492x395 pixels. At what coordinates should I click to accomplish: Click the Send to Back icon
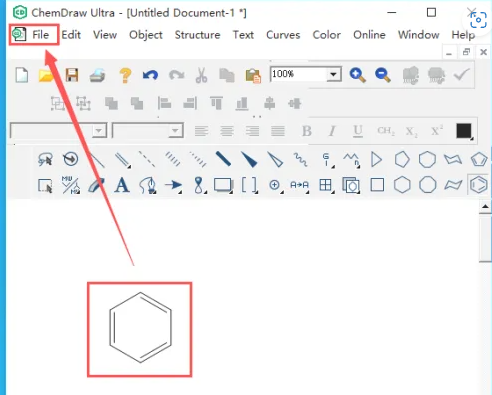(137, 104)
